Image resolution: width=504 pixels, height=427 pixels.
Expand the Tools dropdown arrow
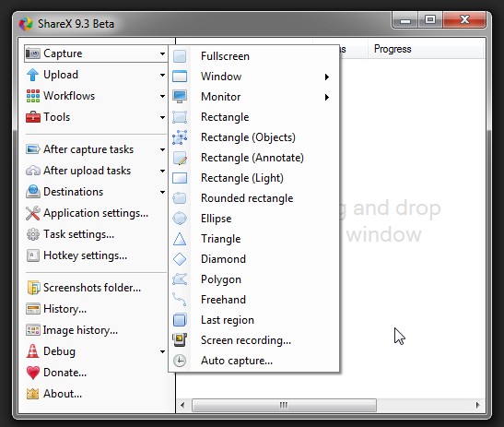click(x=163, y=117)
